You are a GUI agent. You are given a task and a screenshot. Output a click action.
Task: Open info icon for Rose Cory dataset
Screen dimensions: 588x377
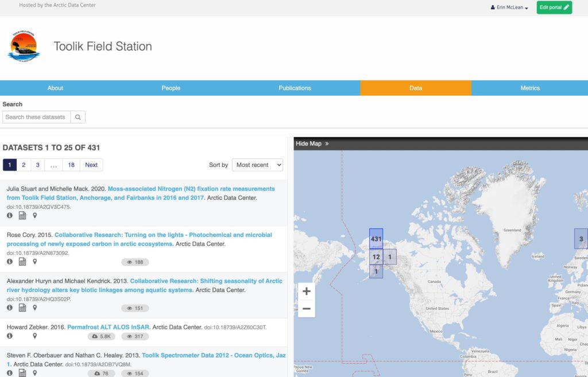tap(10, 262)
